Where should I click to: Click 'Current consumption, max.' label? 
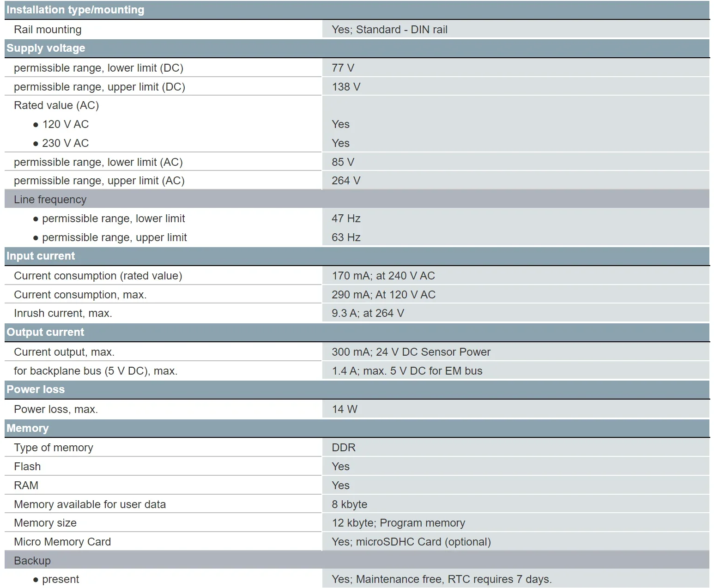click(x=80, y=295)
